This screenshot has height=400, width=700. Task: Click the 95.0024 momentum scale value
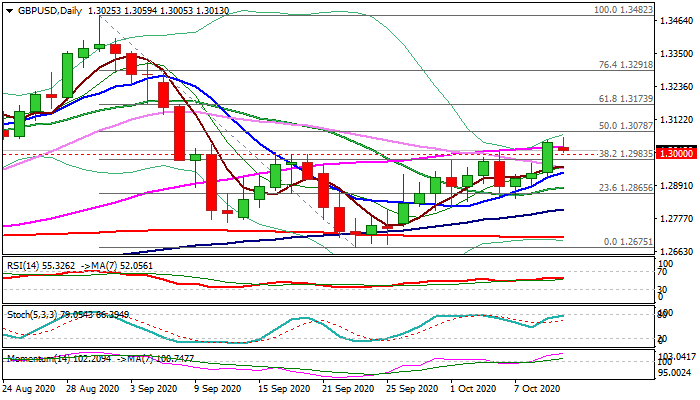[678, 372]
